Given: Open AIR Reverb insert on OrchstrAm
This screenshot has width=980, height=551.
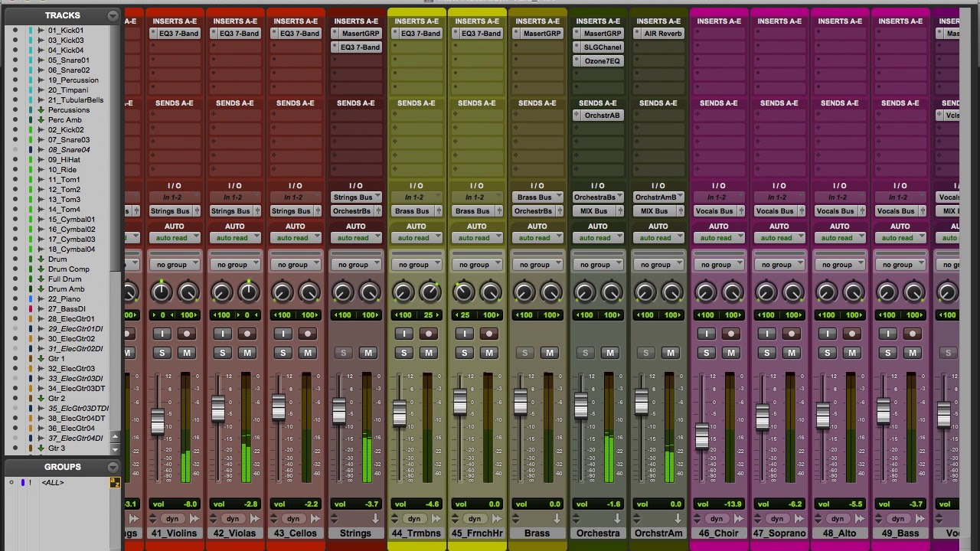Looking at the screenshot, I should 663,34.
